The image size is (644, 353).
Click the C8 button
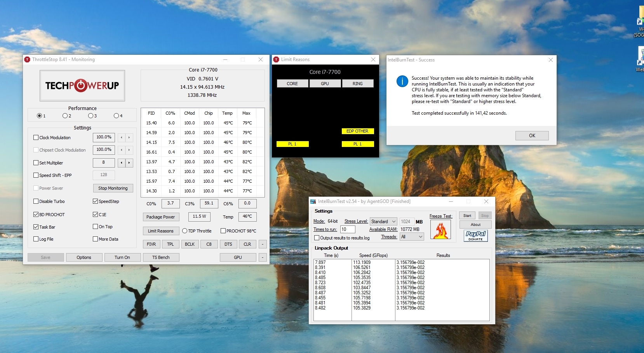(x=209, y=244)
